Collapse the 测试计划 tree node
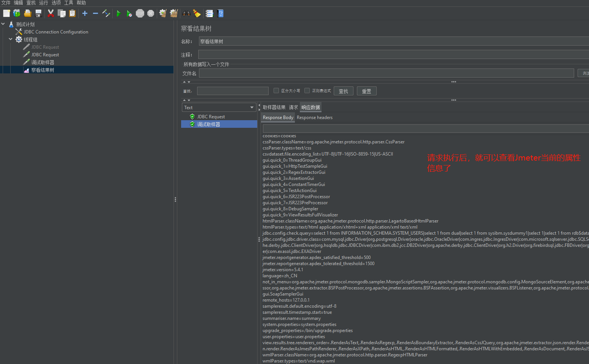Viewport: 589px width, 364px height. tap(3, 24)
